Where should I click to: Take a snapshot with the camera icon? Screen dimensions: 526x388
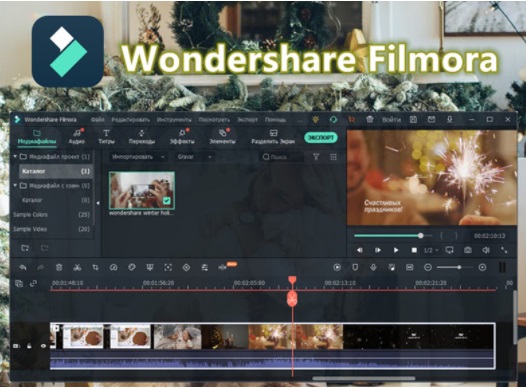click(x=468, y=250)
